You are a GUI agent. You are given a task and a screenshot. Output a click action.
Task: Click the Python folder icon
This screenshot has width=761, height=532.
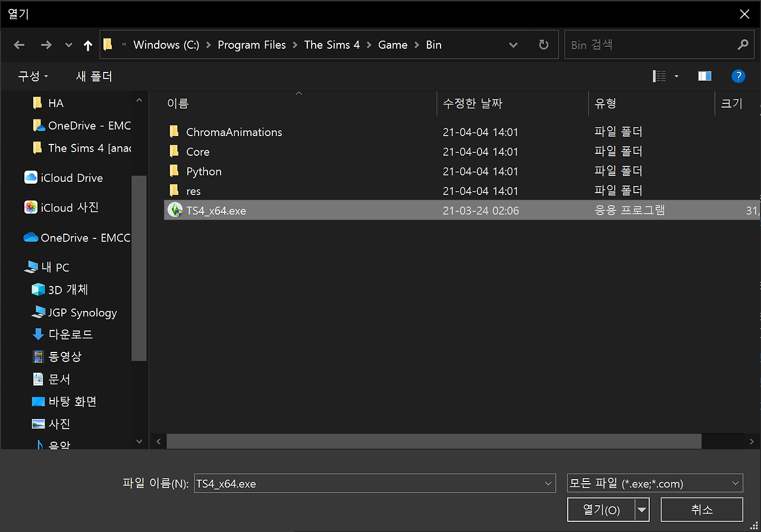click(174, 171)
